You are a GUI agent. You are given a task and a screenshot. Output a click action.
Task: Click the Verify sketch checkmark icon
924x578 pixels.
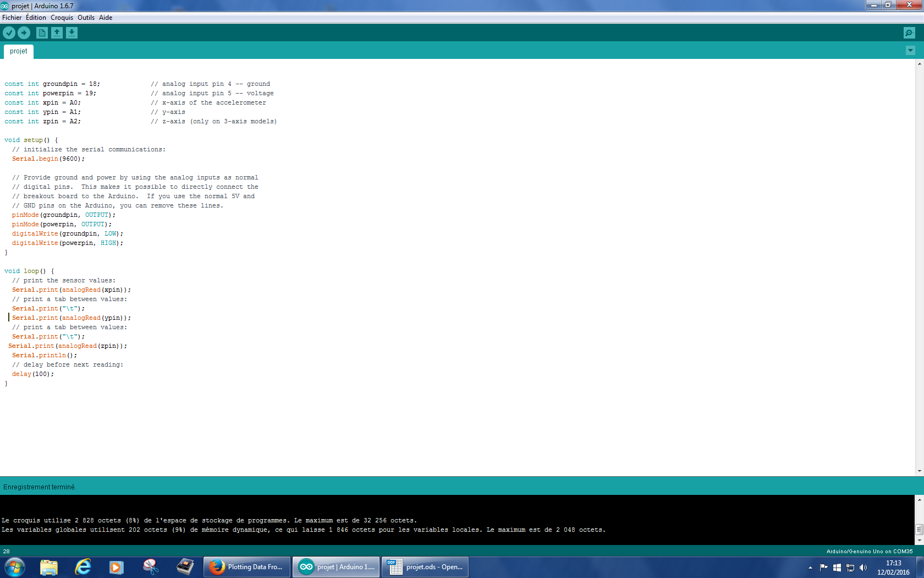9,33
